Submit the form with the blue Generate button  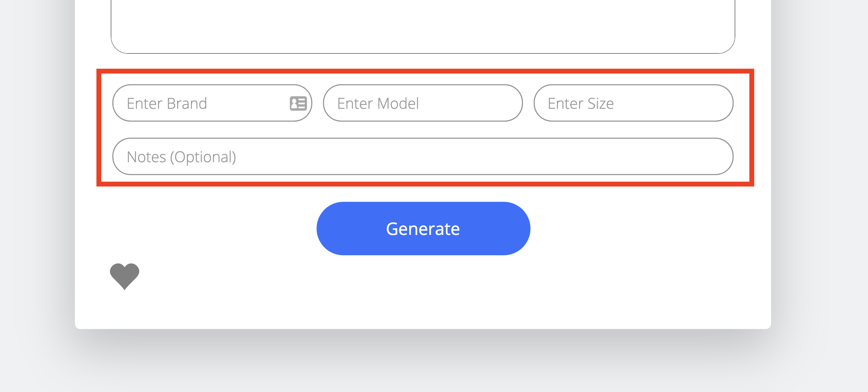pyautogui.click(x=423, y=228)
